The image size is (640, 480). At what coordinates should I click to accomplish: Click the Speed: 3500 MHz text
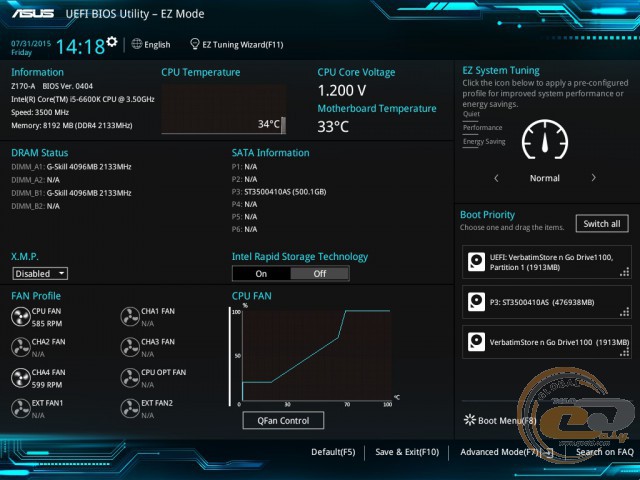[x=40, y=112]
